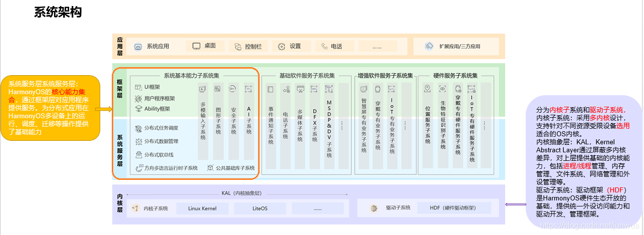The image size is (644, 235).
Task: Click the 智慧屏专有业务子系统 column text
Action: click(364, 125)
